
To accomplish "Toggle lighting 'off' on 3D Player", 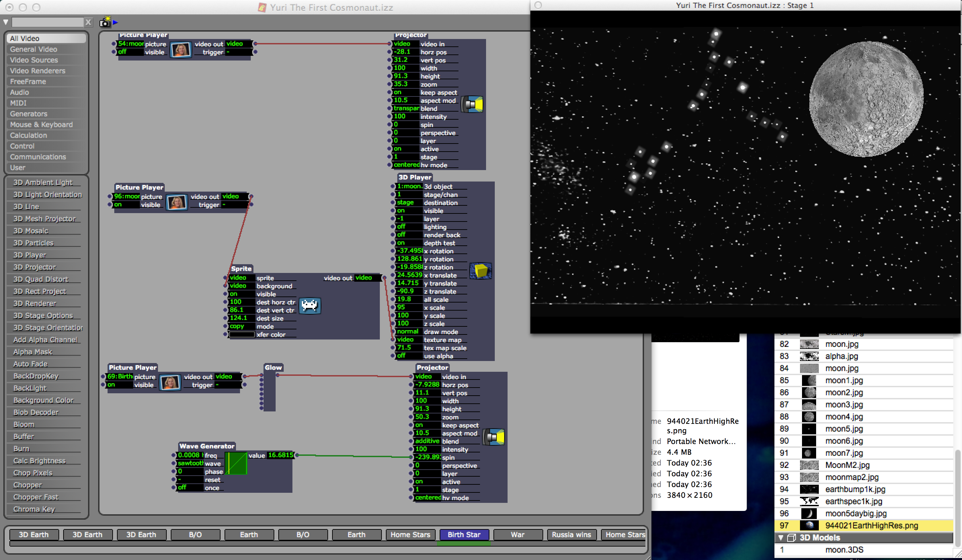I will pos(409,227).
